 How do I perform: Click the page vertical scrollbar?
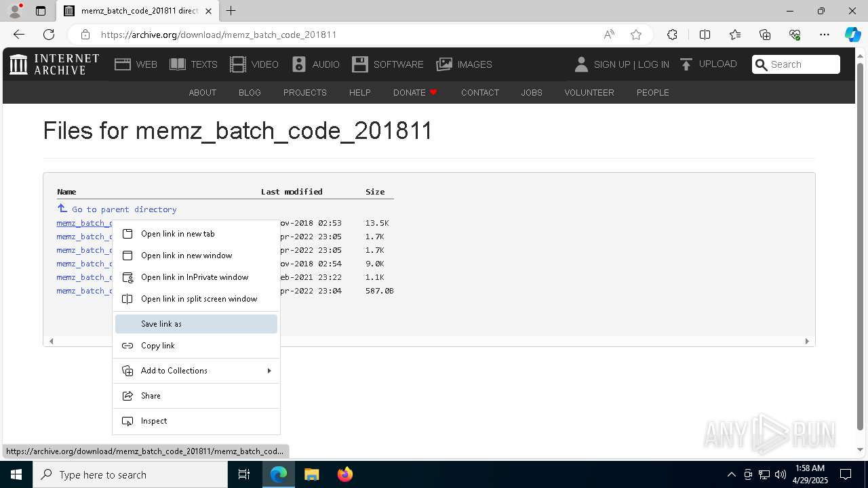[x=861, y=247]
